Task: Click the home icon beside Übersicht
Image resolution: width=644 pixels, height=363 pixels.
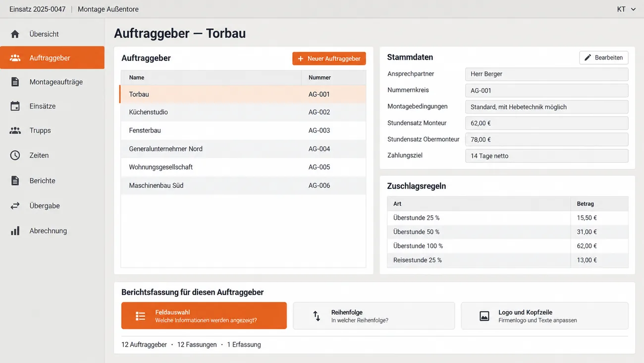Action: tap(15, 34)
